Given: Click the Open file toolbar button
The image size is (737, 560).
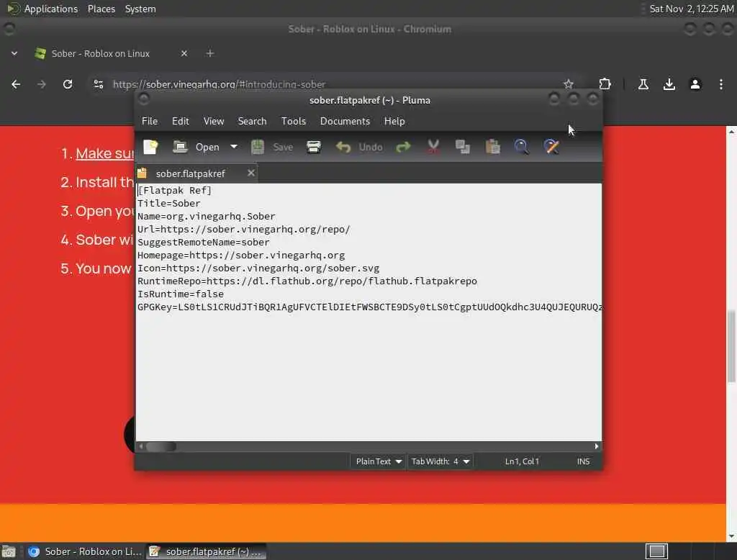Looking at the screenshot, I should pos(196,147).
